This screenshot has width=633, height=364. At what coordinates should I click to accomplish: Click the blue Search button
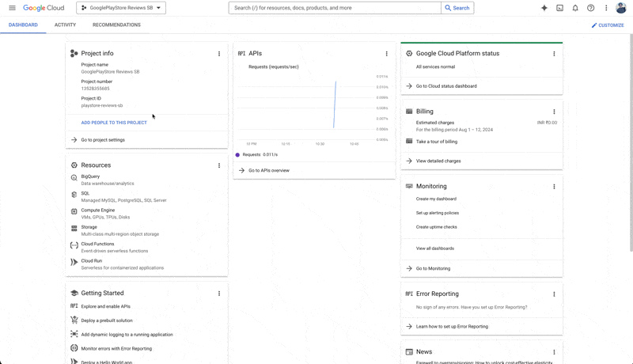457,8
